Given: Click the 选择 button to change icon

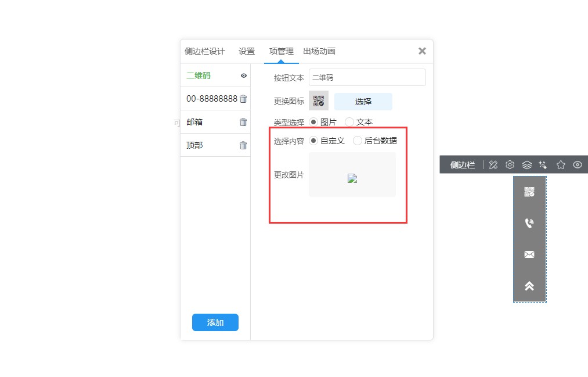Looking at the screenshot, I should pos(363,102).
